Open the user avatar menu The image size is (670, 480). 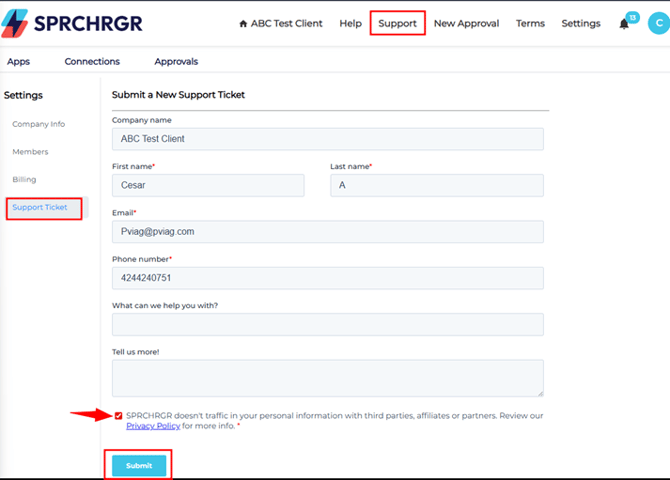657,23
